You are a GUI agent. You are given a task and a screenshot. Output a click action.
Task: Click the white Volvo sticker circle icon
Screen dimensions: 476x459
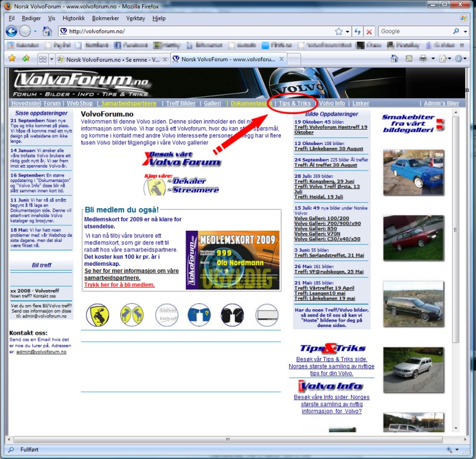point(167,315)
